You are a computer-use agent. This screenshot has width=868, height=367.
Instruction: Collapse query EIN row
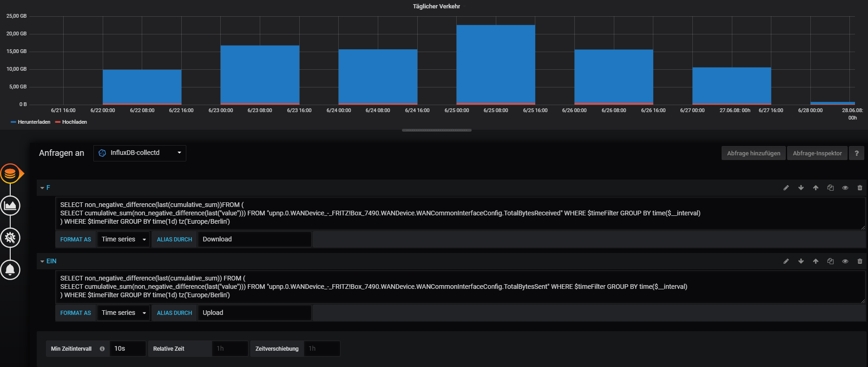click(x=42, y=261)
